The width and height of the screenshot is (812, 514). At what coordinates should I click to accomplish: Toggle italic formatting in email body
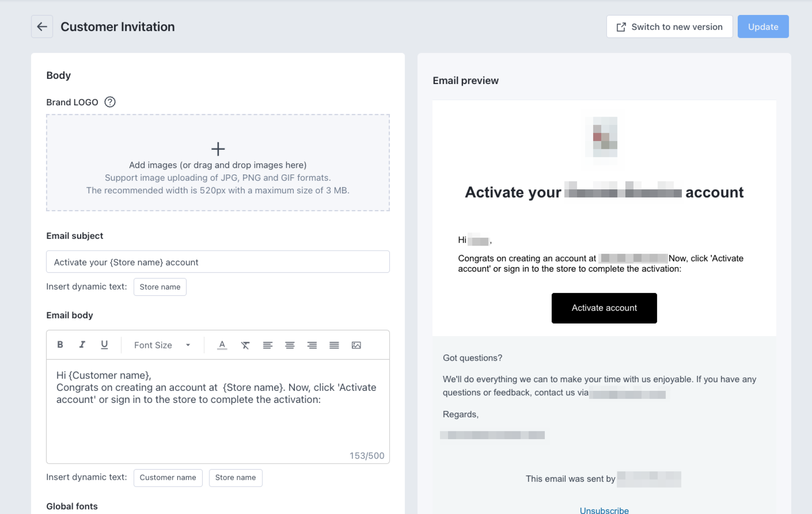point(82,344)
